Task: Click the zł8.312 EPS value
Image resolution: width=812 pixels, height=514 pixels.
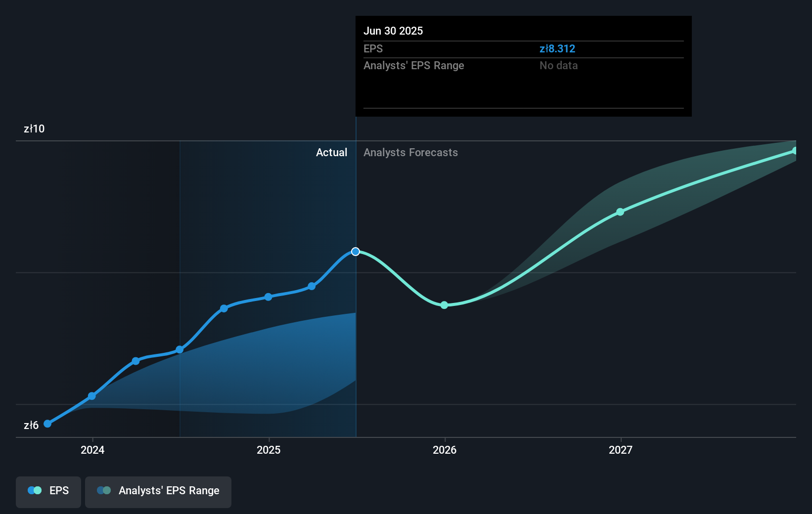Action: point(558,48)
